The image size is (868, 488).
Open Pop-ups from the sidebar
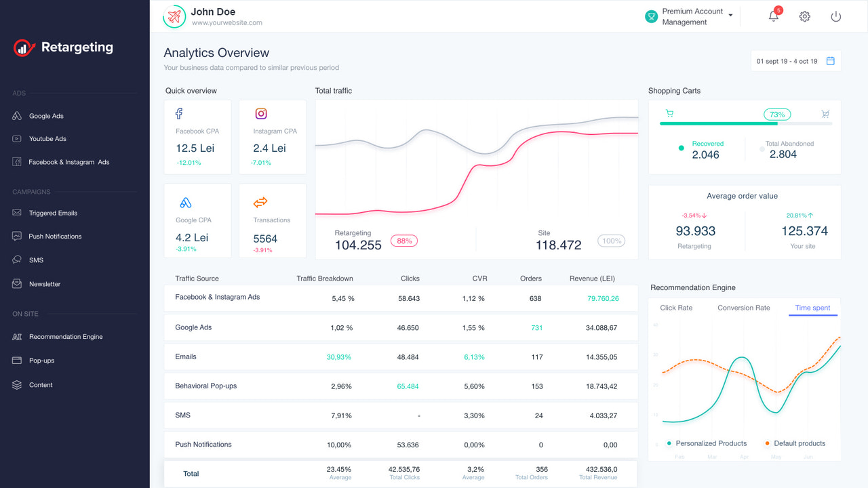[x=41, y=360]
